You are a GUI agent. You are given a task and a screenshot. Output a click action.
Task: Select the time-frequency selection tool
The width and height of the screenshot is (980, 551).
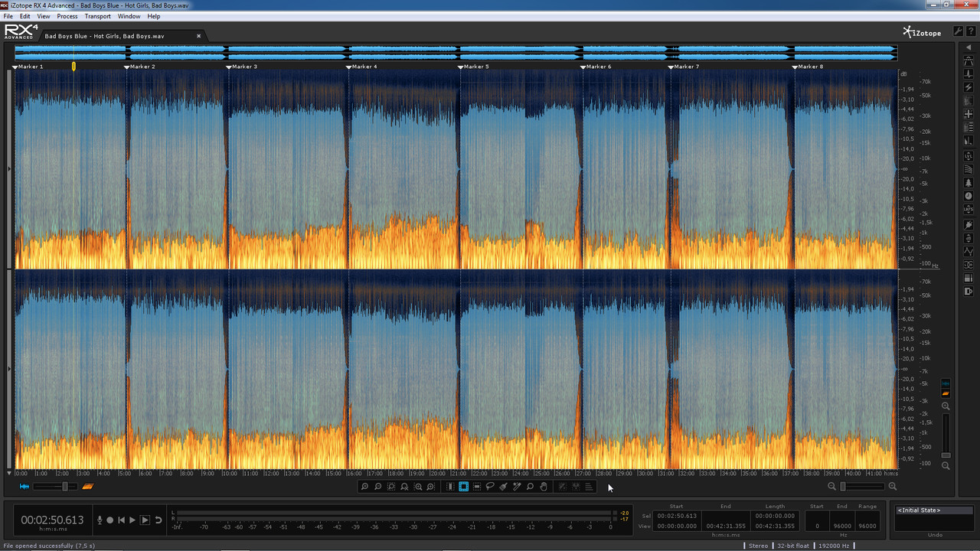coord(463,487)
